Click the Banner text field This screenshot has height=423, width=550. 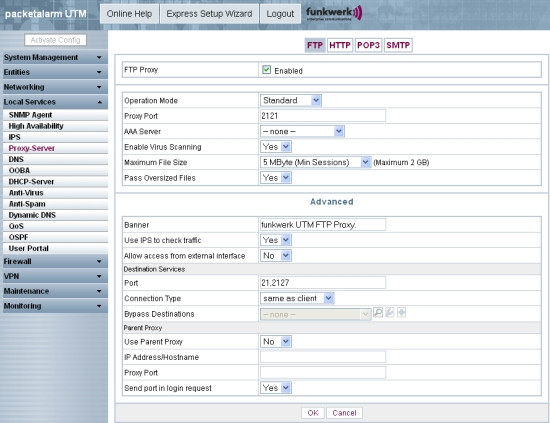(x=323, y=224)
